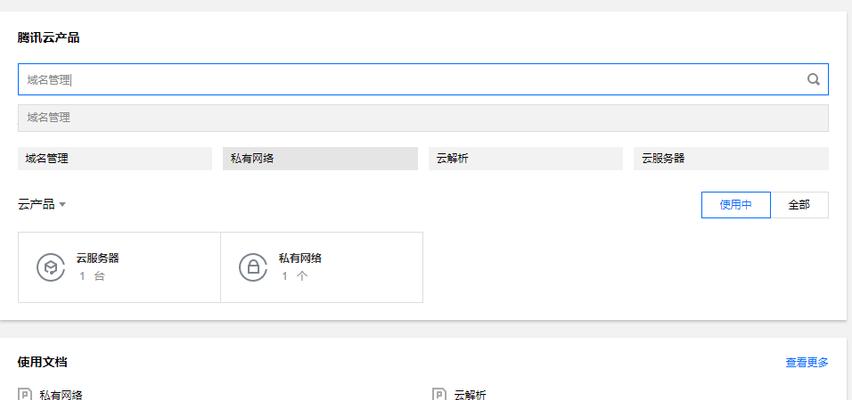Click the 腾讯云产品 heading
The width and height of the screenshot is (852, 400).
click(48, 38)
